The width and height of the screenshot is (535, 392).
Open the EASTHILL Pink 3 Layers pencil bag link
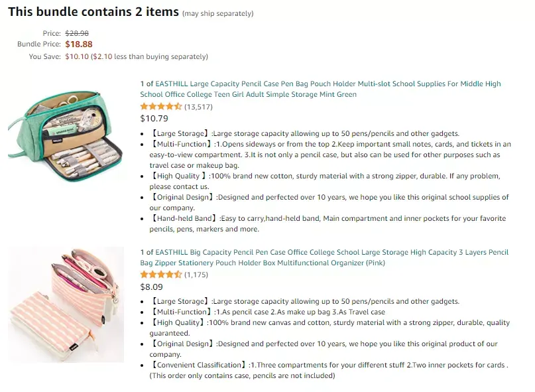point(324,257)
